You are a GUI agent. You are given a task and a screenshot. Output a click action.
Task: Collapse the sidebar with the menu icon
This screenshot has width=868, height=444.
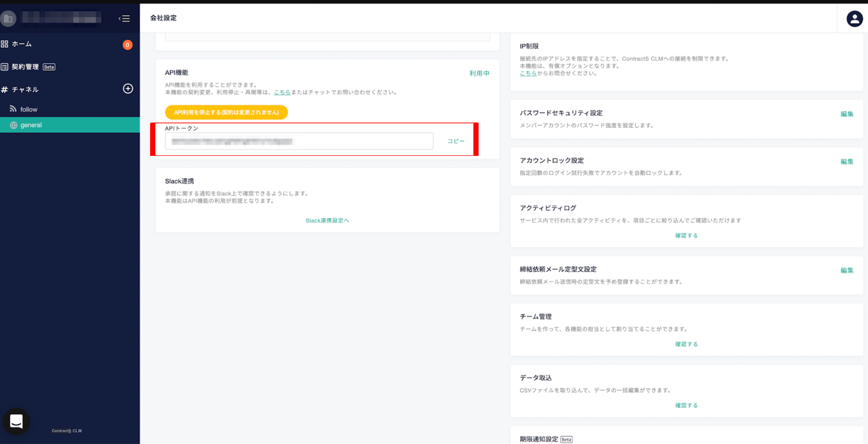124,19
